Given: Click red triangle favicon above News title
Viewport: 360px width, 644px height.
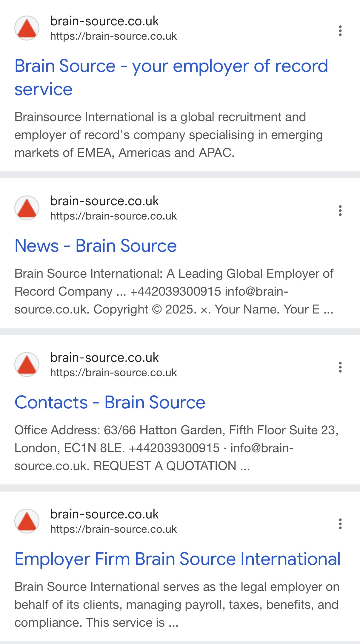Looking at the screenshot, I should click(27, 208).
